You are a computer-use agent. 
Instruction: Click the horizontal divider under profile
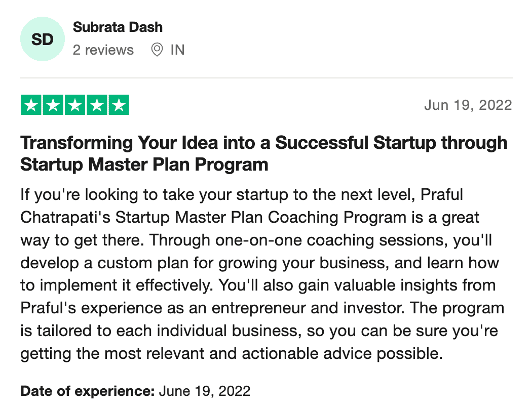tap(267, 78)
